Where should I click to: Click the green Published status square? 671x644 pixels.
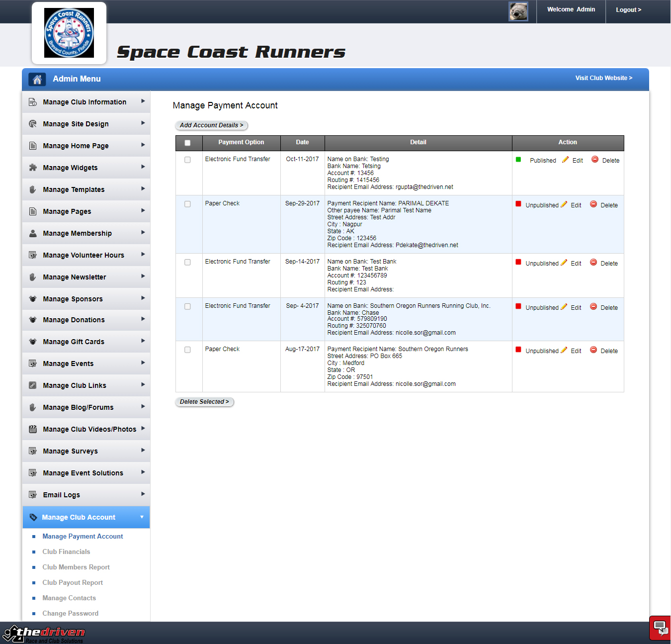click(x=518, y=160)
